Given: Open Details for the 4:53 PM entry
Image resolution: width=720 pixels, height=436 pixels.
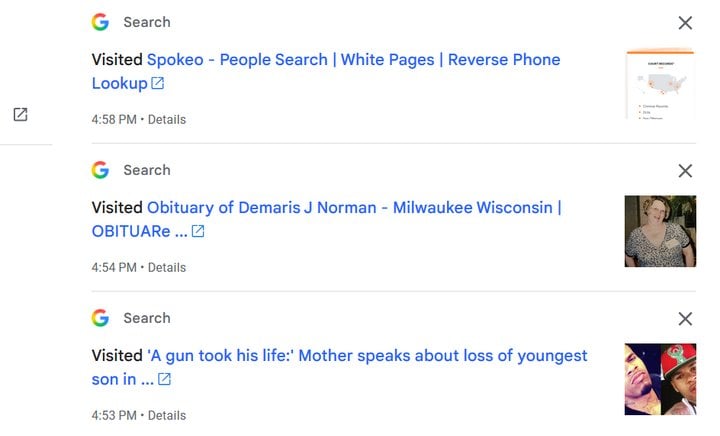Looking at the screenshot, I should tap(167, 416).
